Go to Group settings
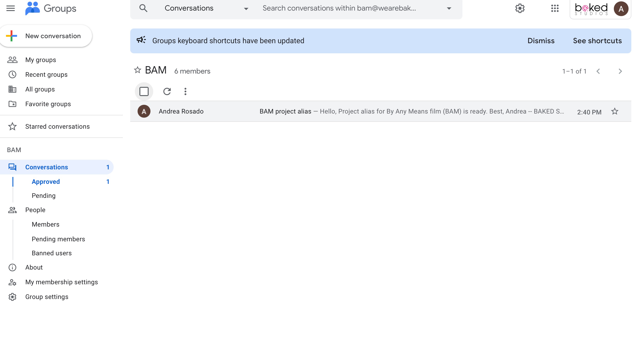635x364 pixels. click(47, 297)
